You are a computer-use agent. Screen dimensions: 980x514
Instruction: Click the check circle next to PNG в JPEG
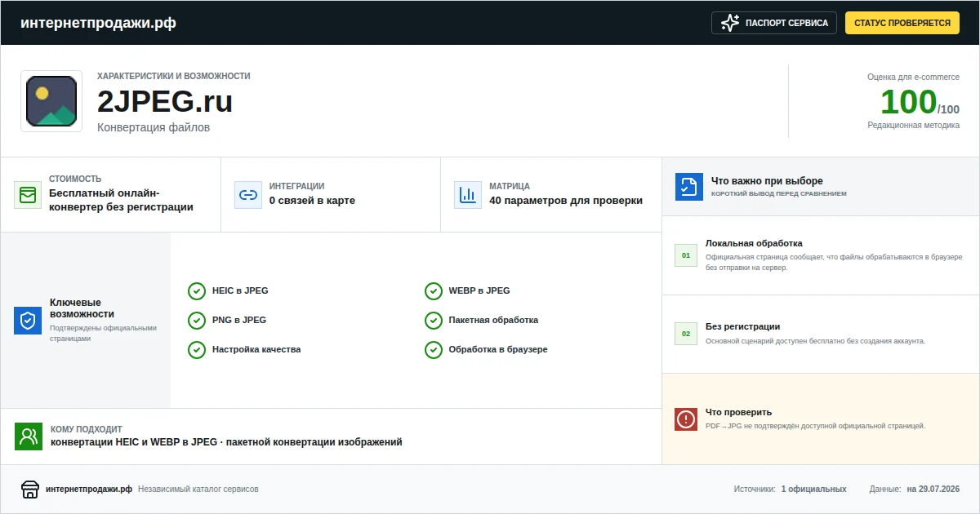pyautogui.click(x=197, y=321)
